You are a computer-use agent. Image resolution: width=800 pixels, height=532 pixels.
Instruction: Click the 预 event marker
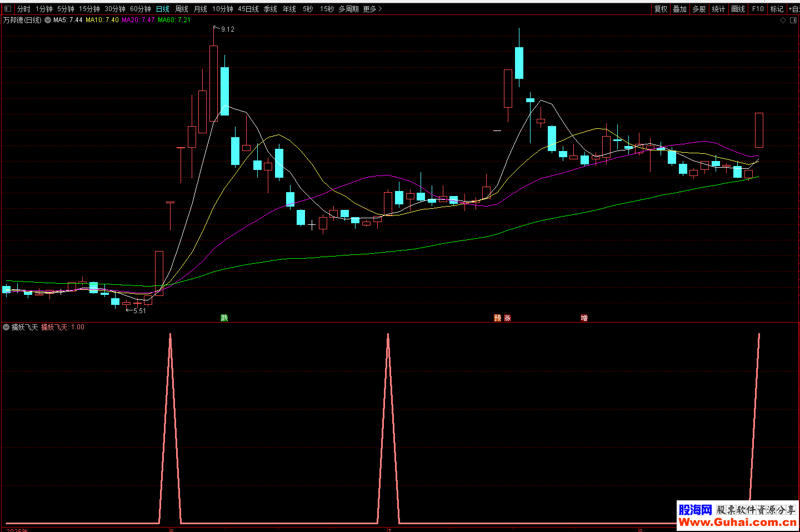tap(498, 318)
